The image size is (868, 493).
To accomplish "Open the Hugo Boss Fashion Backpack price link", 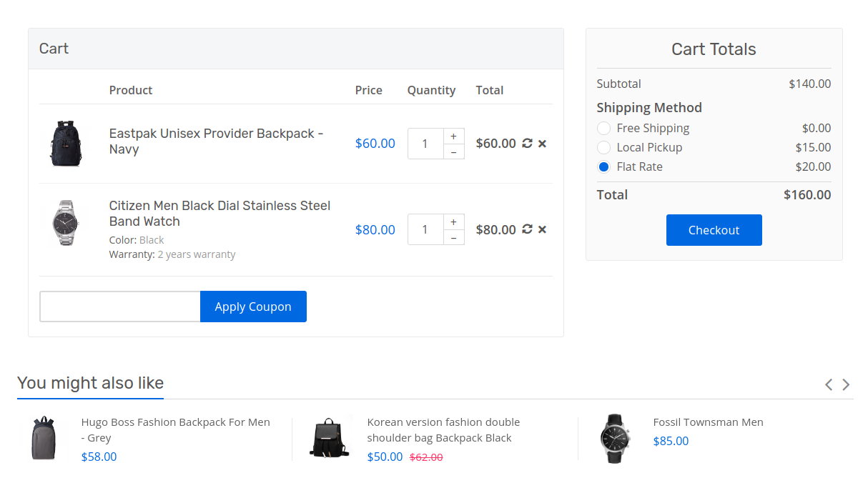I will coord(99,457).
